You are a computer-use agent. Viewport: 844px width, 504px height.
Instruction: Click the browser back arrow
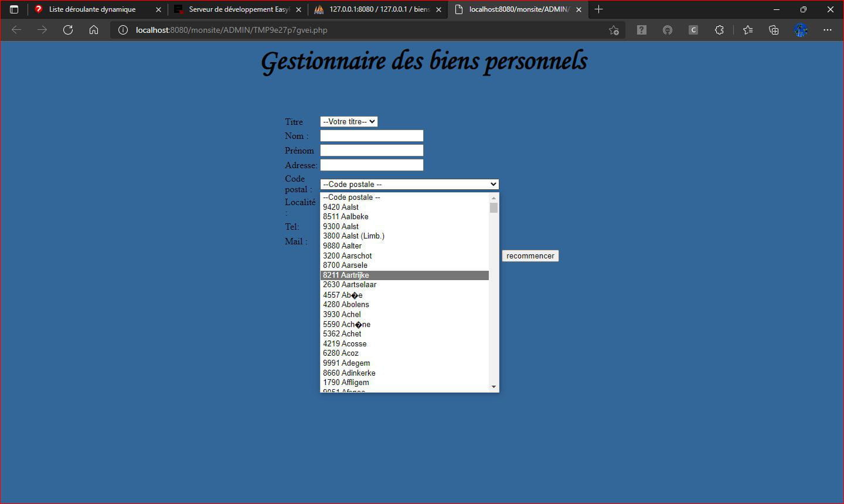click(16, 30)
